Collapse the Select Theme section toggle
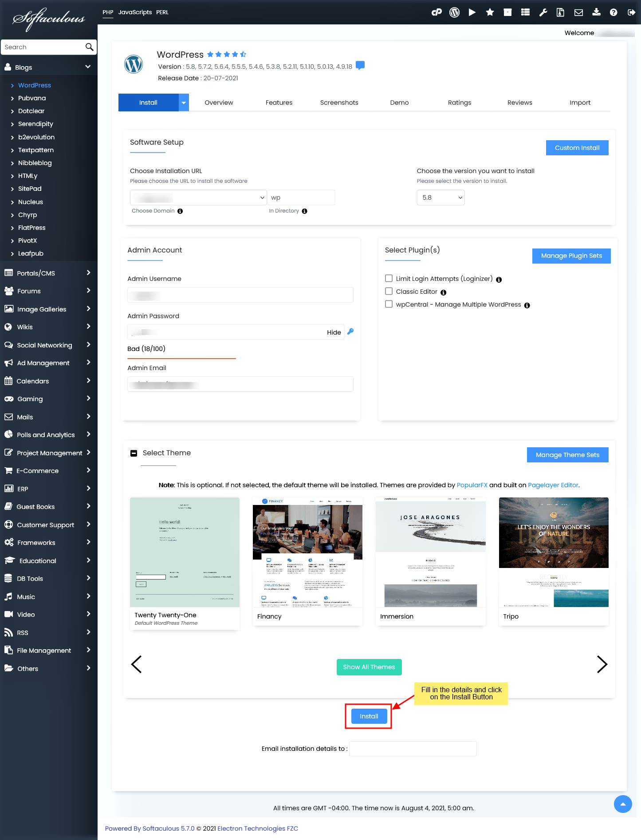Viewport: 641px width, 840px height. coord(134,453)
